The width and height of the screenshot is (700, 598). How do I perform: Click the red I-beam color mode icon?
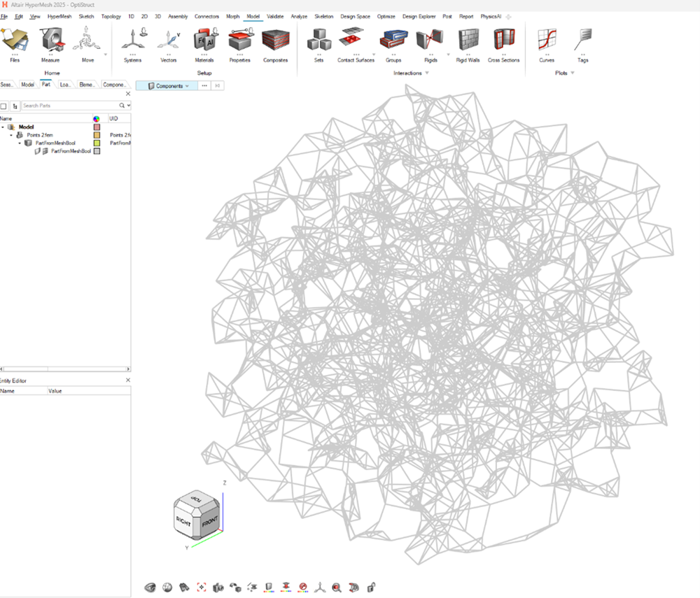click(286, 588)
